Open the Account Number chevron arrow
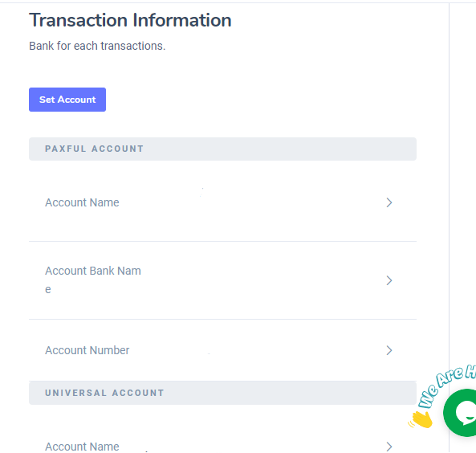Image resolution: width=476 pixels, height=453 pixels. (389, 350)
